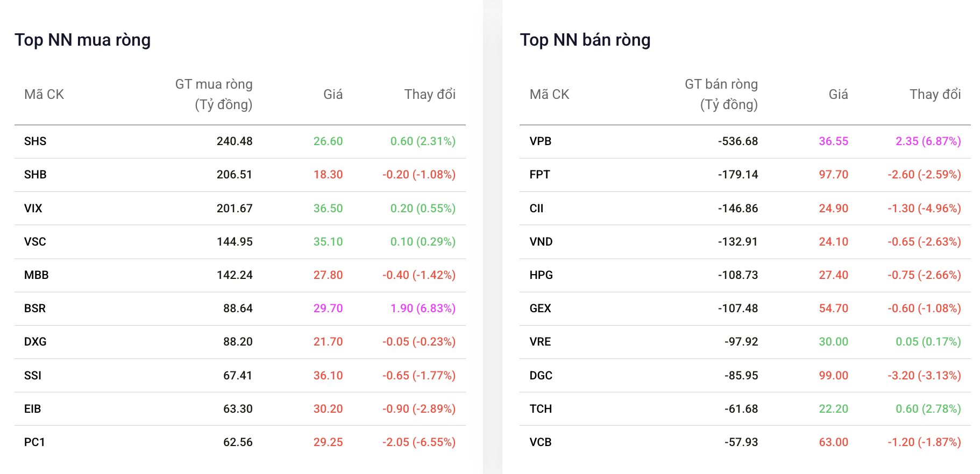This screenshot has width=980, height=474.
Task: Click the net buy value 240.48
Action: 235,141
